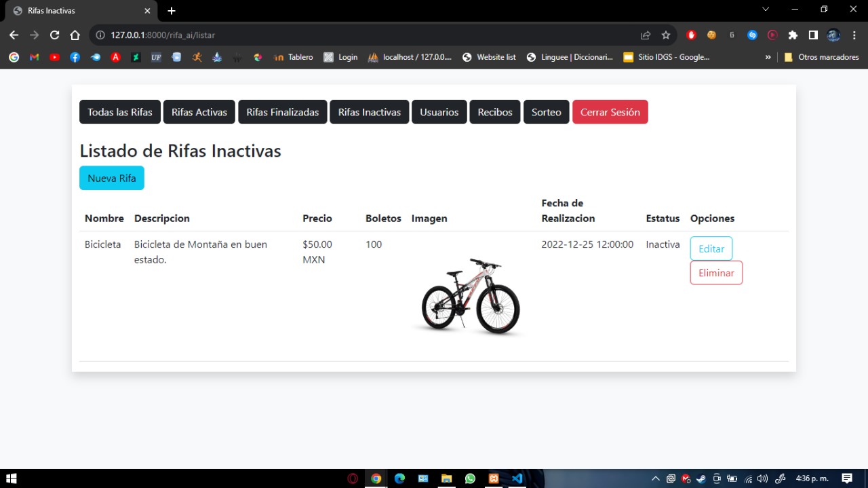
Task: Reload the page with the refresh icon
Action: tap(55, 35)
